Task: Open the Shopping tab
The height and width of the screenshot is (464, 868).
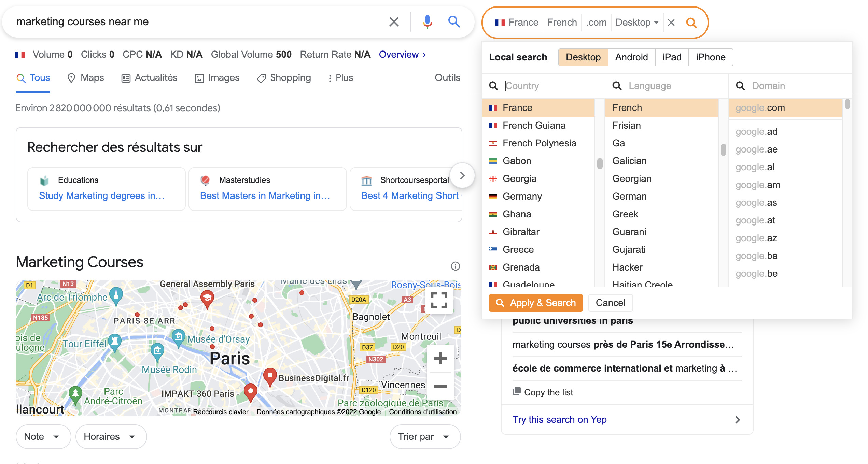Action: point(284,78)
